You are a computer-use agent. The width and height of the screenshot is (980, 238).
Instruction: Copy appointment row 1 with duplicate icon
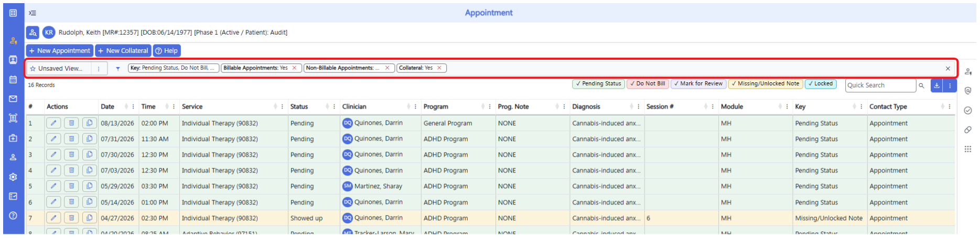89,123
